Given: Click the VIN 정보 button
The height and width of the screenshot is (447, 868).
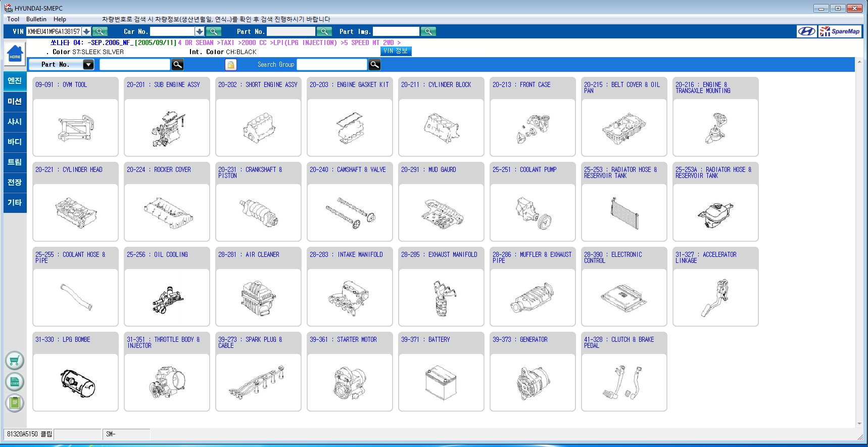Looking at the screenshot, I should [x=396, y=51].
